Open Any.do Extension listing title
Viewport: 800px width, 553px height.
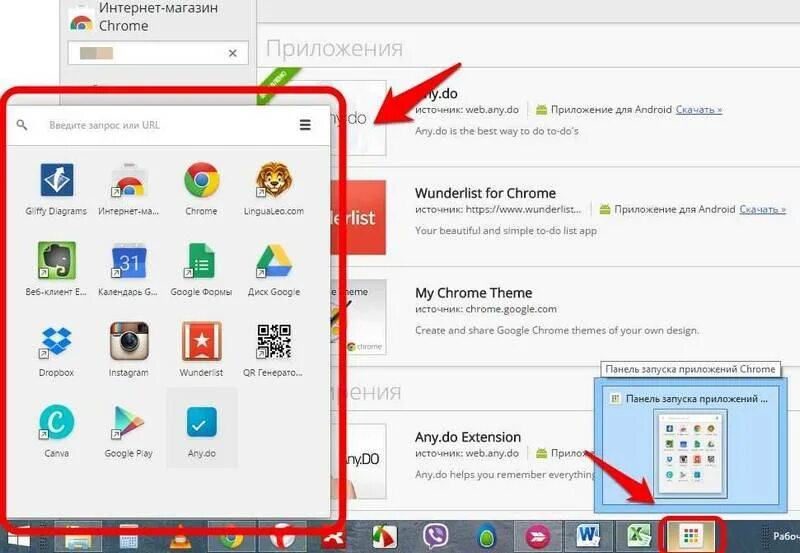pos(468,437)
